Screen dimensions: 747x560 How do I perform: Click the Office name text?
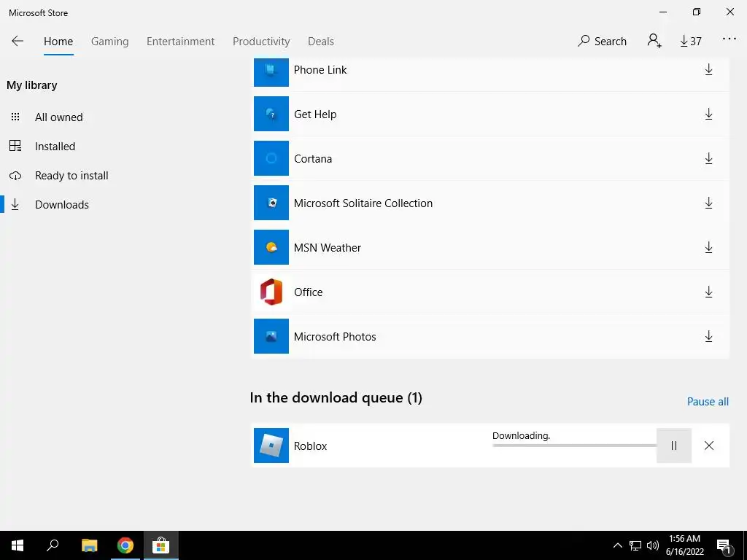coord(309,292)
